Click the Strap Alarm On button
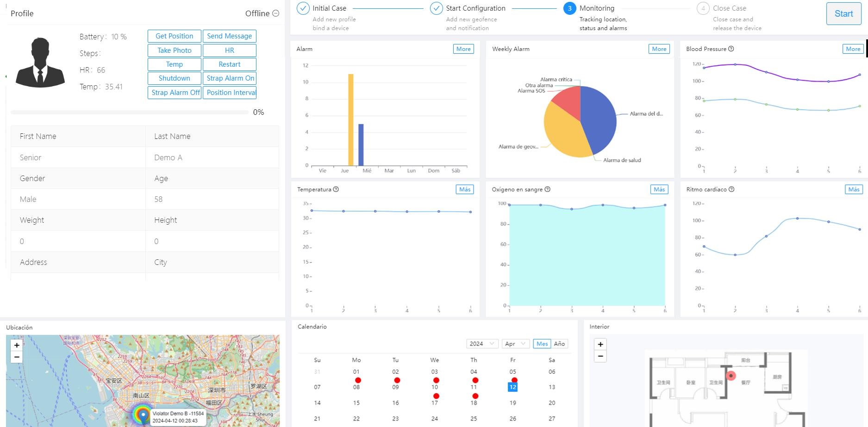The height and width of the screenshot is (427, 868). click(230, 78)
